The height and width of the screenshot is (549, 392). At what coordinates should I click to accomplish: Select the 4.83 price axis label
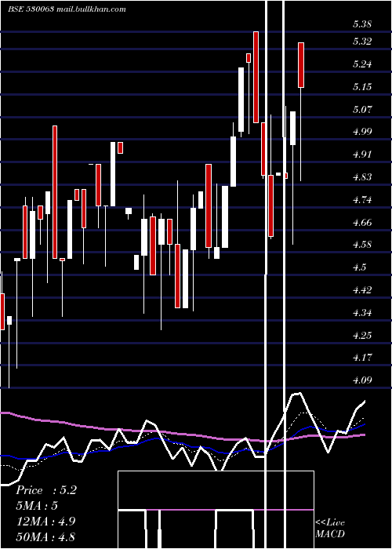pos(362,176)
